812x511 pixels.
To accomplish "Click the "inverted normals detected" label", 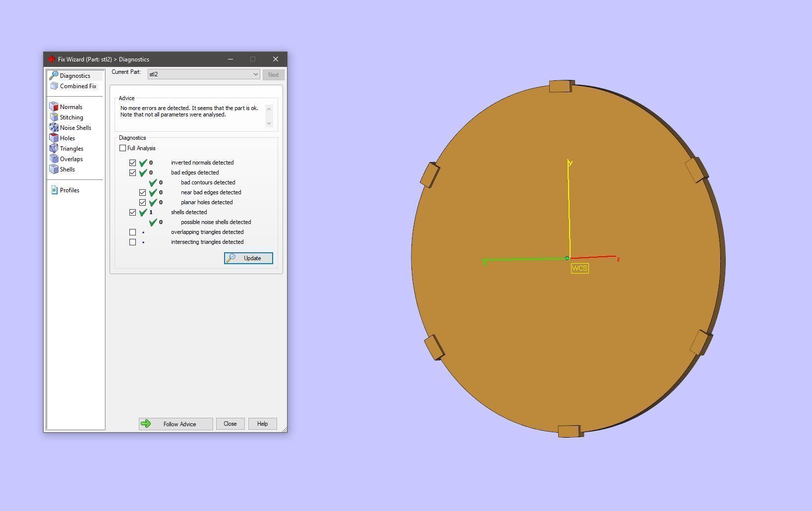I will [202, 163].
